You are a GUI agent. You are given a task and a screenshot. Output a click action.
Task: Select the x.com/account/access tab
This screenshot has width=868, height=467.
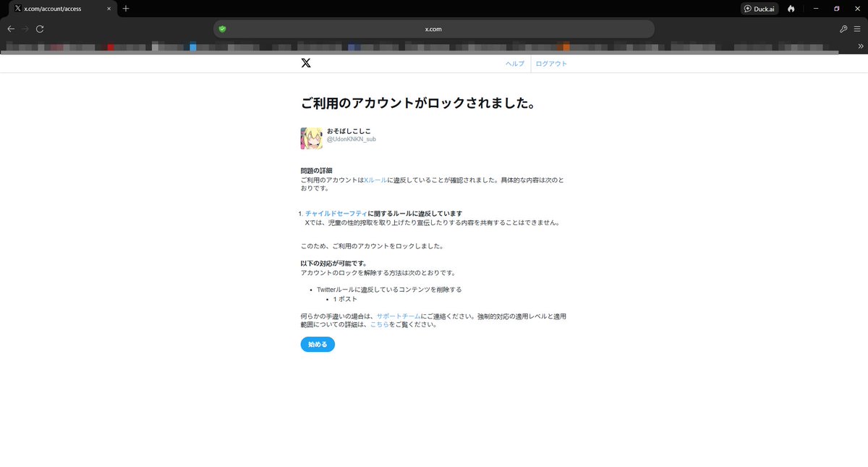click(x=64, y=9)
